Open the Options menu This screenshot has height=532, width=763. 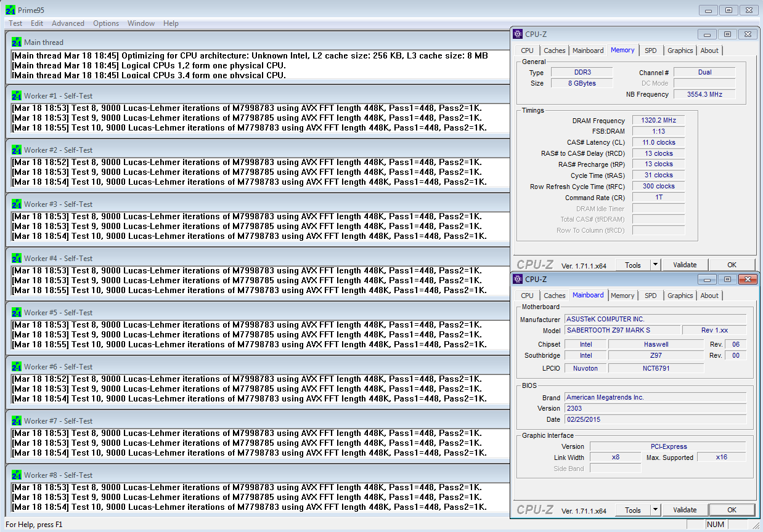106,23
